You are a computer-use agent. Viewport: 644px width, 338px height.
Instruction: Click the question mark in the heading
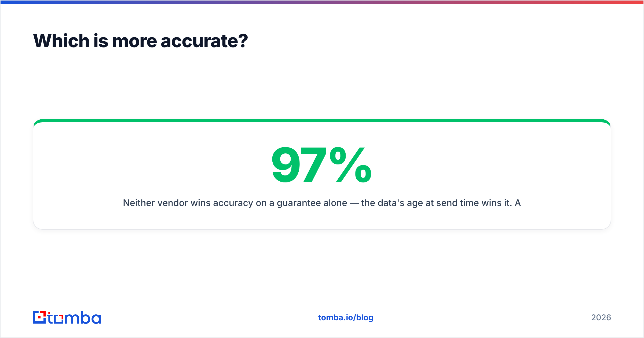pos(243,41)
